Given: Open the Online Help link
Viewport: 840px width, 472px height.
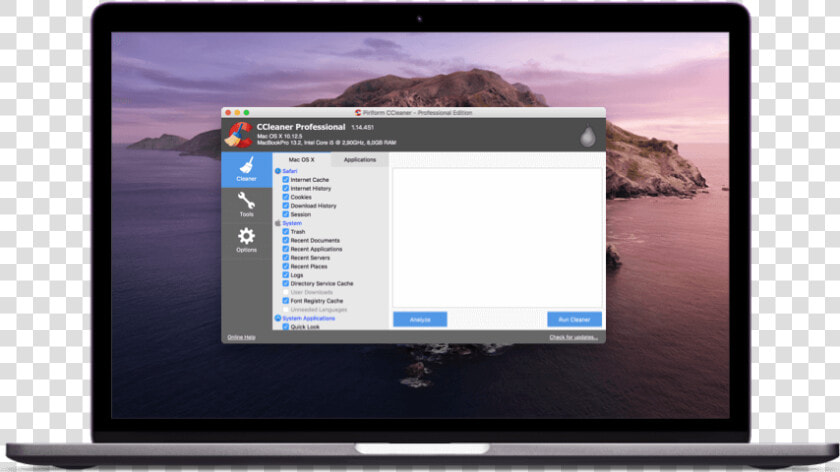Looking at the screenshot, I should 241,337.
